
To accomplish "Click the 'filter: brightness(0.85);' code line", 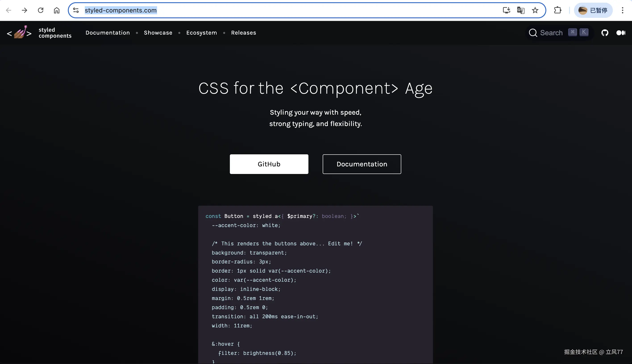I will (257, 353).
